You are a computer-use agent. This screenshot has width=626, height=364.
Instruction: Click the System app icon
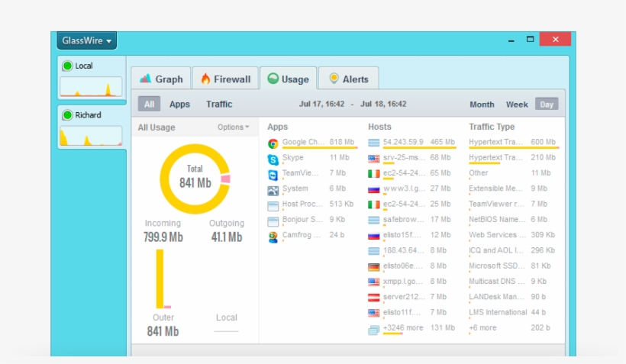click(273, 191)
